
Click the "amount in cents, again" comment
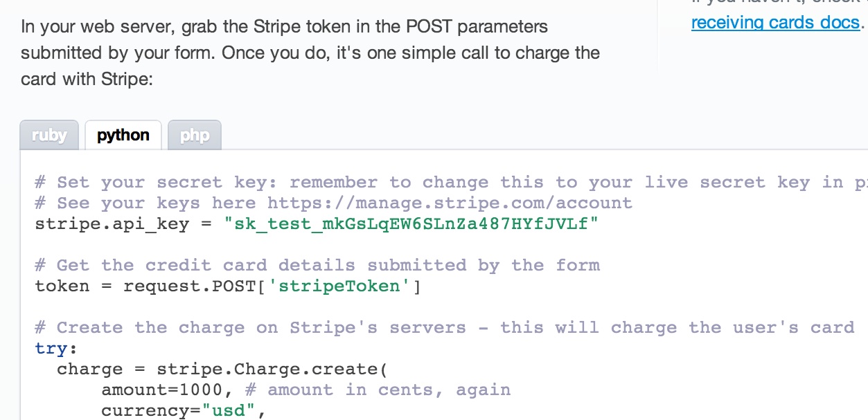[x=378, y=390]
